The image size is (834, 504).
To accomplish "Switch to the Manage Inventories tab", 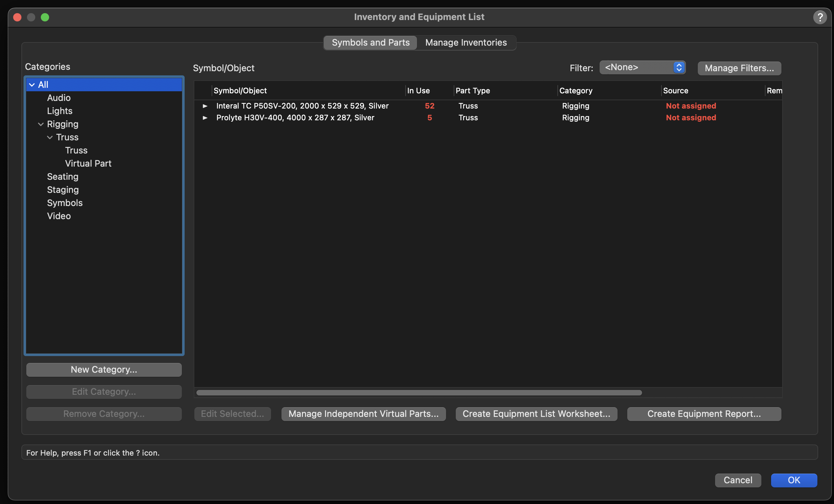I will [x=466, y=43].
